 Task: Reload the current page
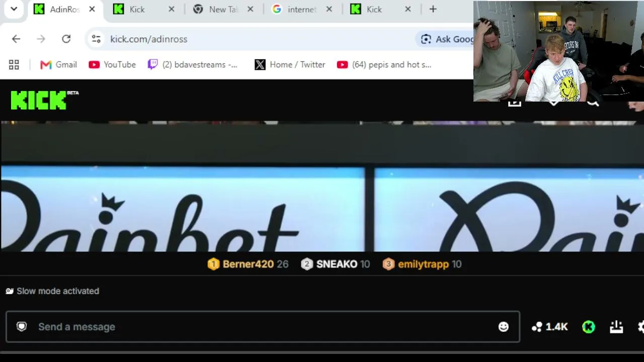click(x=66, y=39)
